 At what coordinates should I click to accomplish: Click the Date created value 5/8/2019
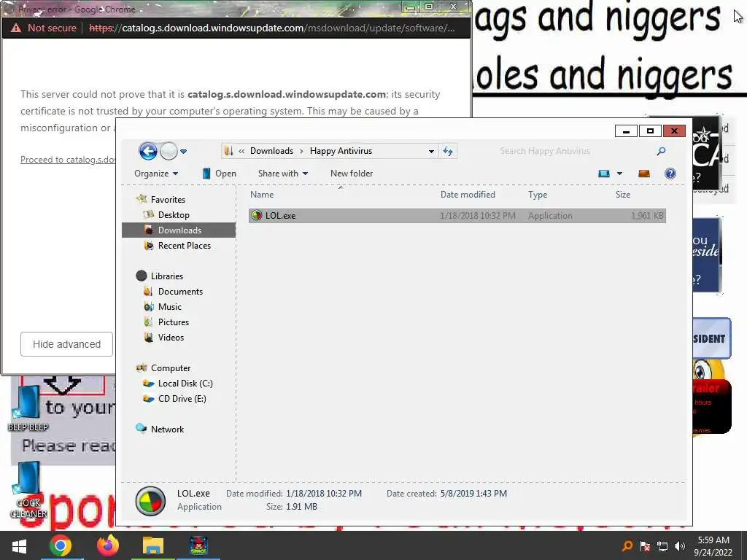pos(473,494)
